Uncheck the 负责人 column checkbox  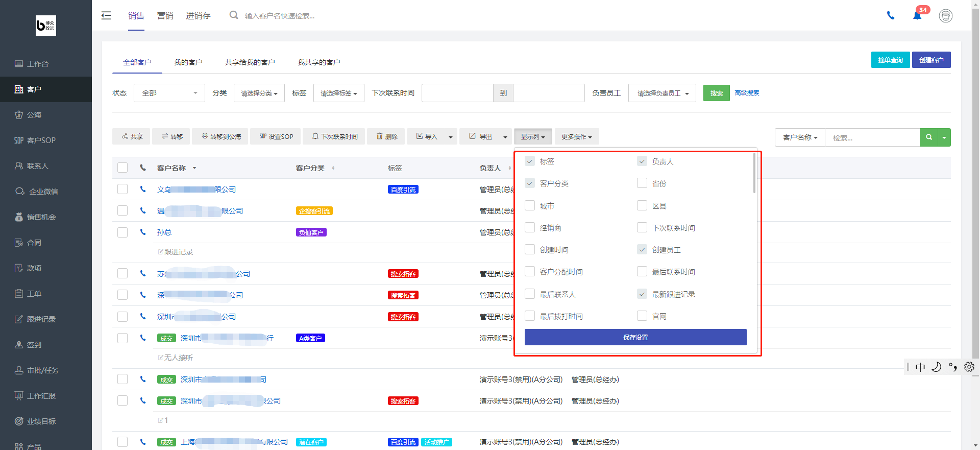tap(642, 161)
